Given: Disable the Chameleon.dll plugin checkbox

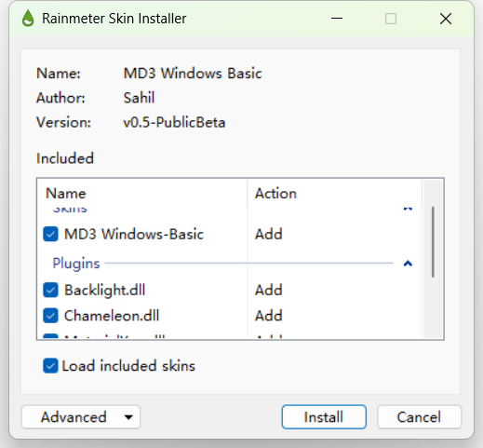Looking at the screenshot, I should point(50,316).
